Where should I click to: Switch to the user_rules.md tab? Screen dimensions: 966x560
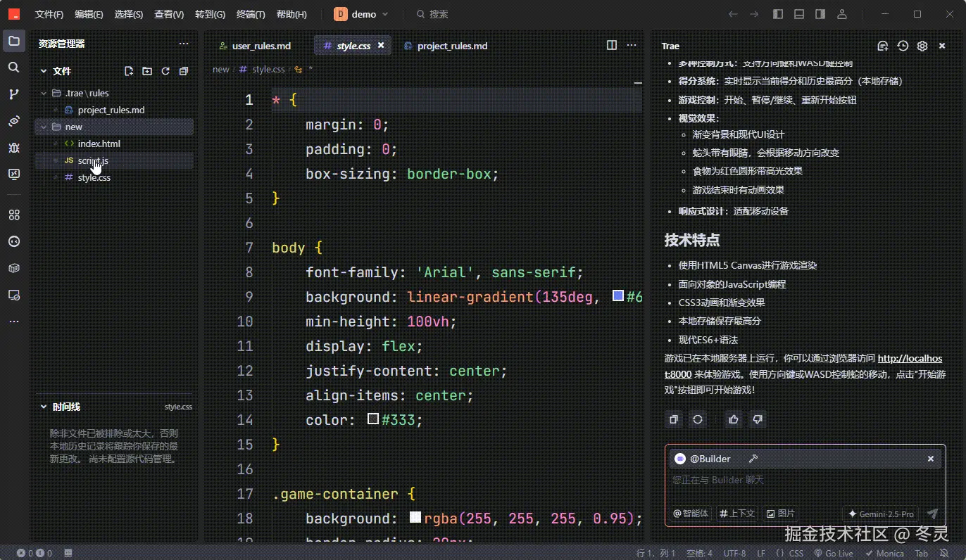(255, 46)
